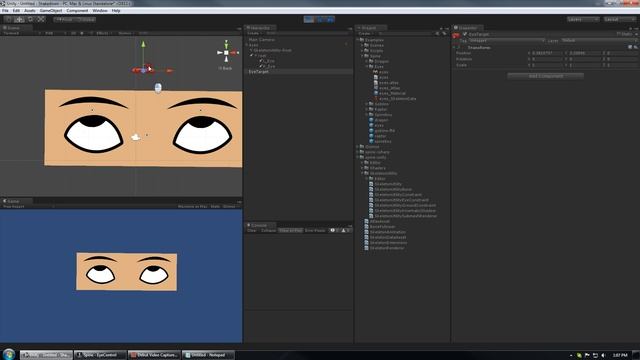The height and width of the screenshot is (360, 640).
Task: Open the GameObject menu
Action: pyautogui.click(x=51, y=11)
